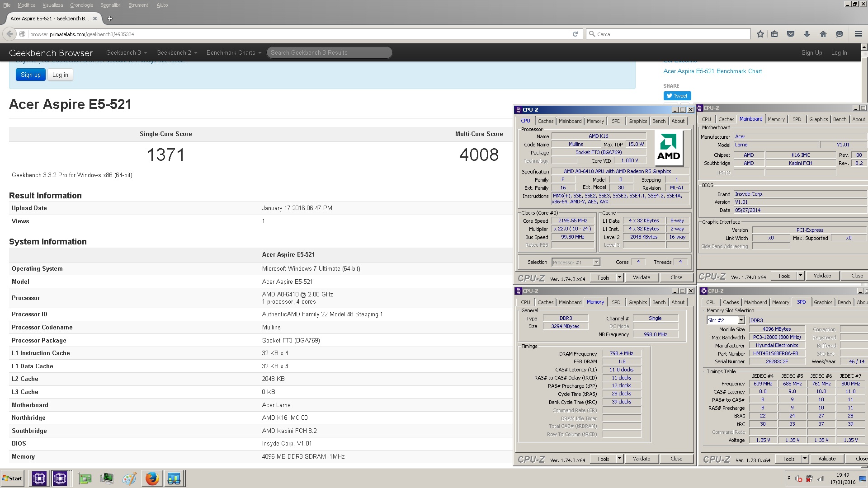Open the Slot #2 memory slot dropdown
This screenshot has width=868, height=488.
click(741, 320)
